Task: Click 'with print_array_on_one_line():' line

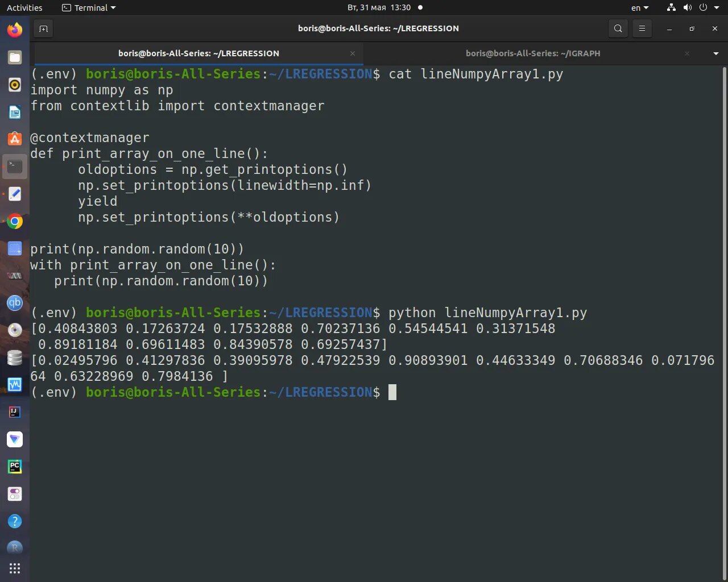Action: 153,265
